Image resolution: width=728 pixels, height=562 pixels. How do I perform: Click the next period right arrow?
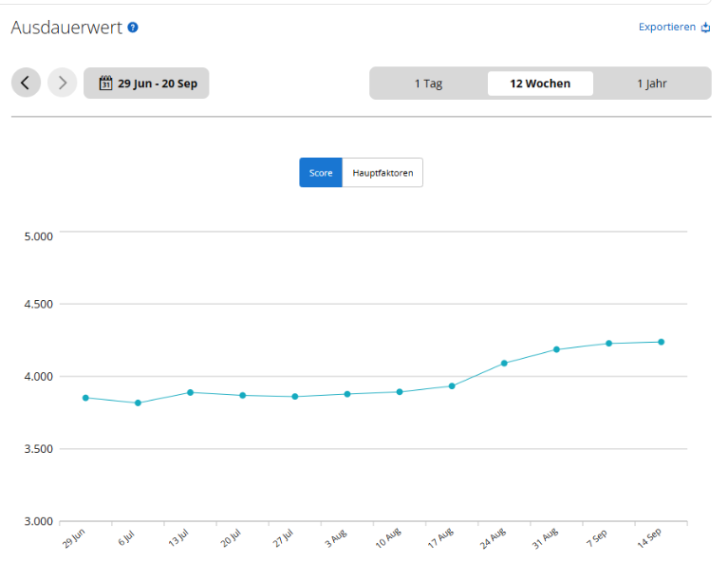63,83
